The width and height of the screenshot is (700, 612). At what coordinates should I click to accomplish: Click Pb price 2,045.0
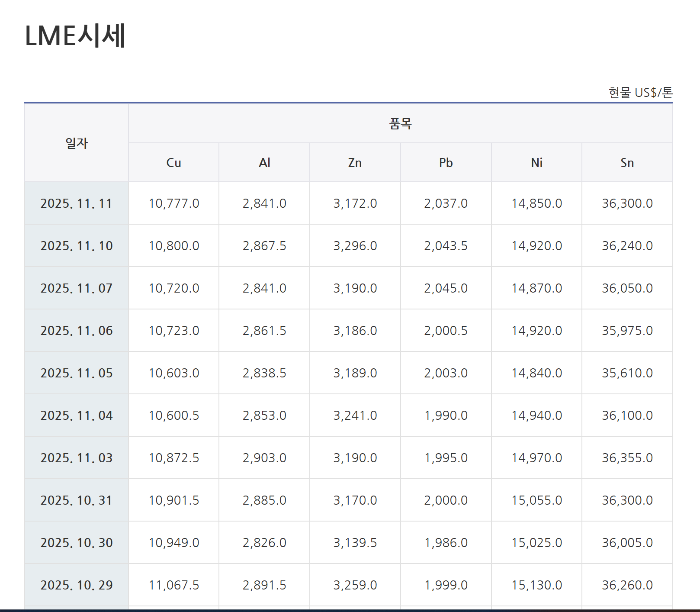[446, 288]
